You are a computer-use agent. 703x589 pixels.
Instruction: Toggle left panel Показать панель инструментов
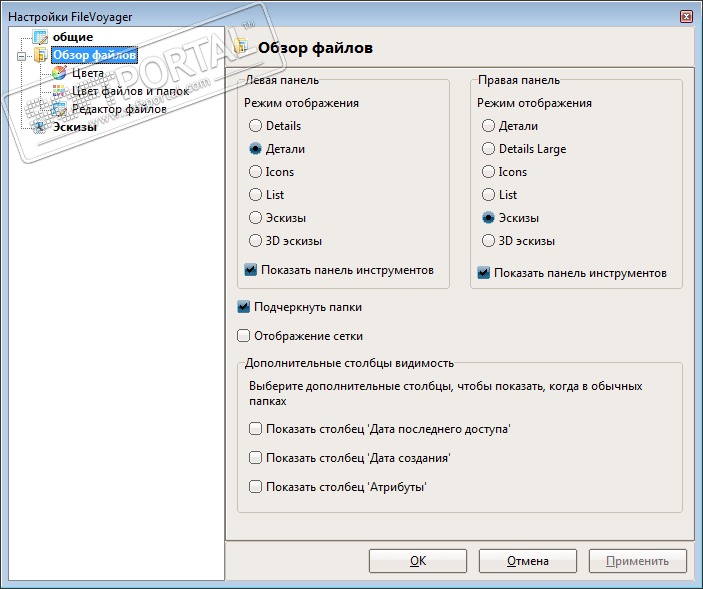pos(251,270)
